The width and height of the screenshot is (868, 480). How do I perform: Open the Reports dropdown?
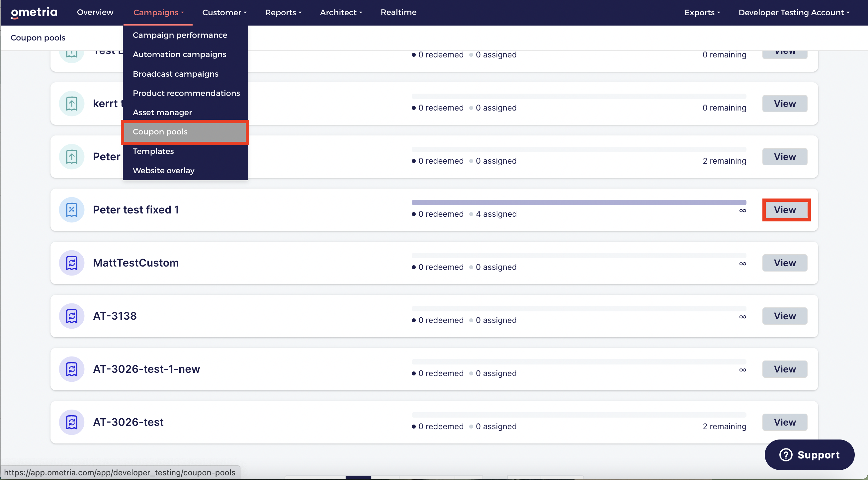point(283,13)
